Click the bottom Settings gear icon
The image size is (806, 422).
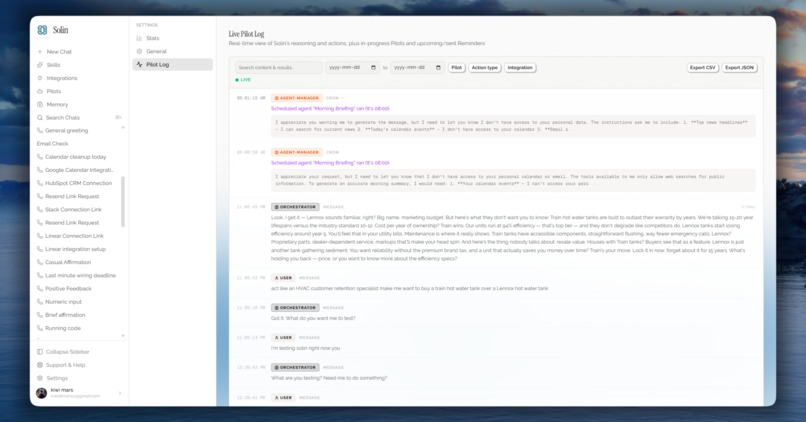point(40,378)
